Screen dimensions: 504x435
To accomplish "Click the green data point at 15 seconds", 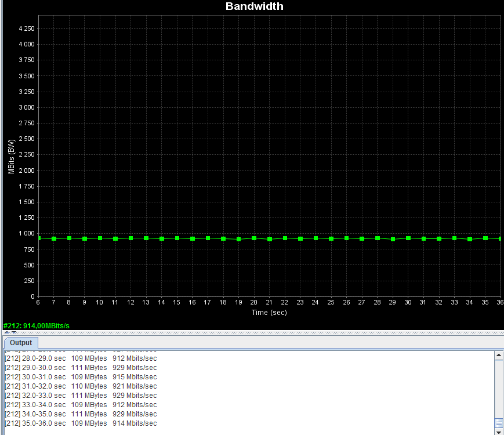I will pos(177,238).
